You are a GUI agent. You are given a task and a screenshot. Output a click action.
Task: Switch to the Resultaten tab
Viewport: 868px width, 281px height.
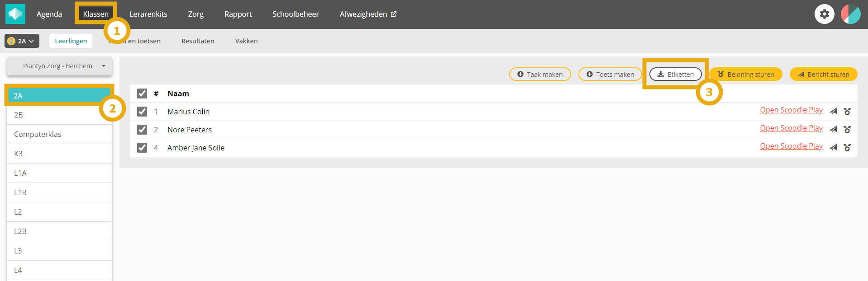(198, 41)
